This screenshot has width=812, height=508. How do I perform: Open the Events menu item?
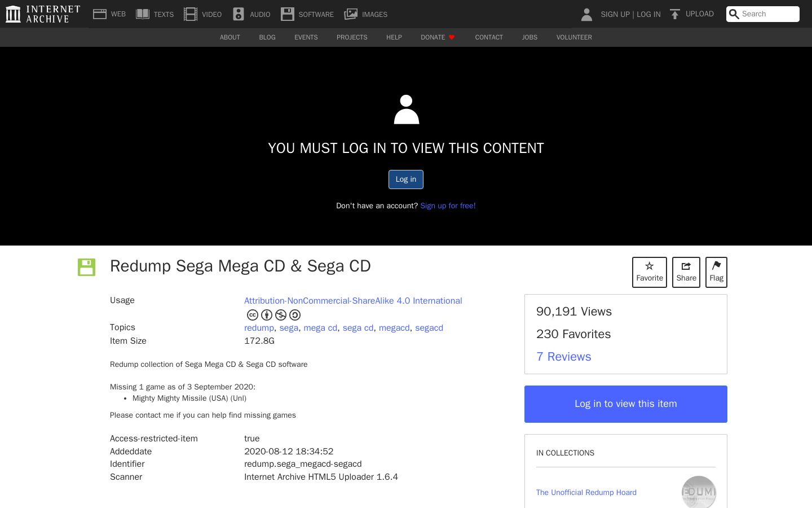click(x=306, y=37)
